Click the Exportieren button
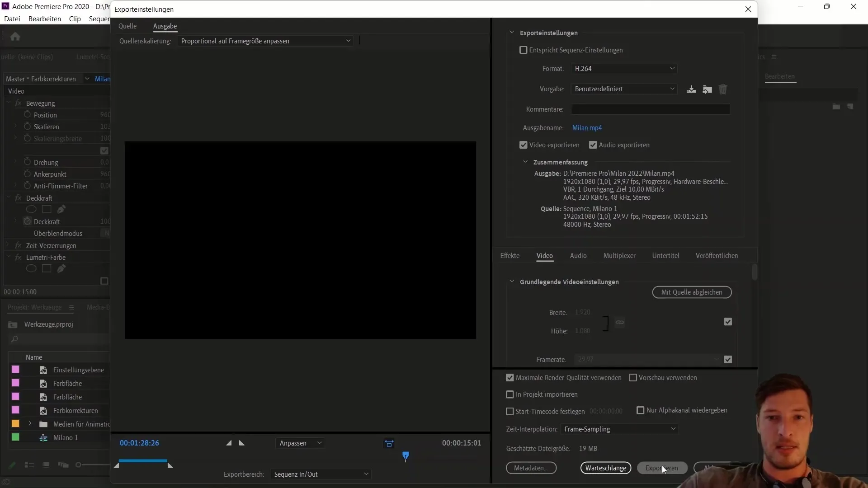The width and height of the screenshot is (868, 488). tap(662, 468)
